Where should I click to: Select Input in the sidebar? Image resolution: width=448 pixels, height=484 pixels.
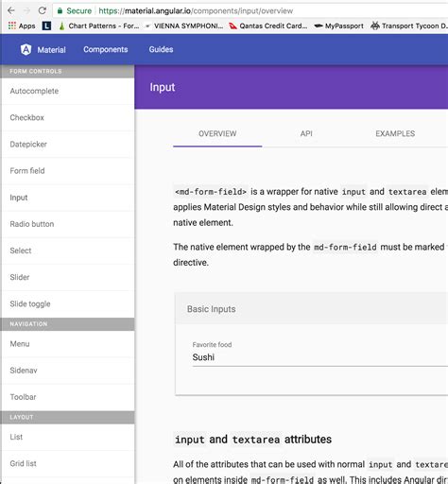click(67, 198)
